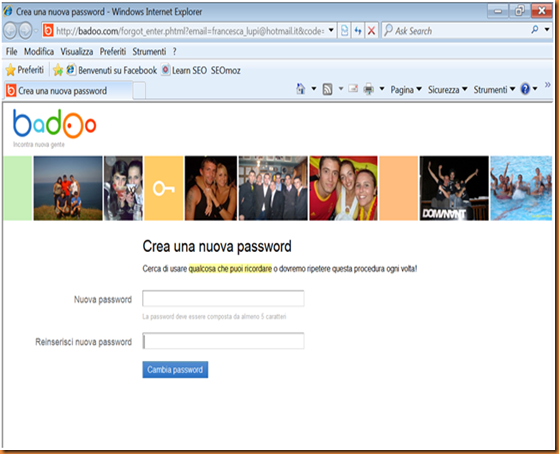
Task: Click the Preferiti favorites center button
Action: coord(25,70)
